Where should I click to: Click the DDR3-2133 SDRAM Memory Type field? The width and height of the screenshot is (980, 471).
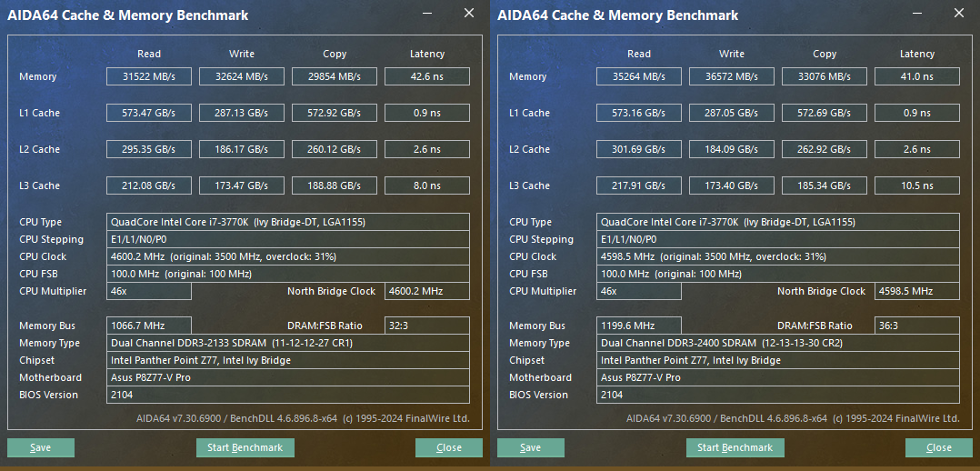(x=288, y=343)
